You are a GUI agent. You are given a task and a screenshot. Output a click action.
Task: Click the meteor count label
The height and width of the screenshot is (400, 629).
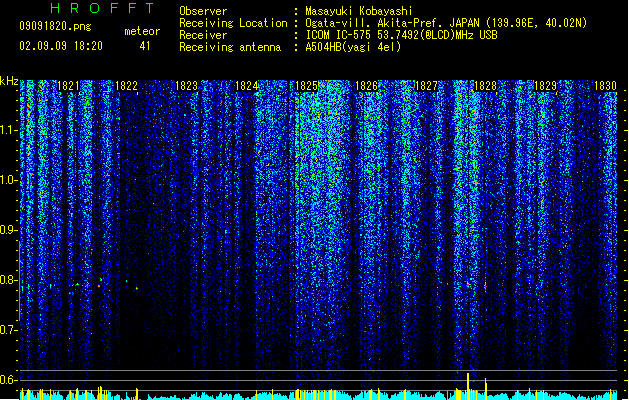pyautogui.click(x=142, y=31)
